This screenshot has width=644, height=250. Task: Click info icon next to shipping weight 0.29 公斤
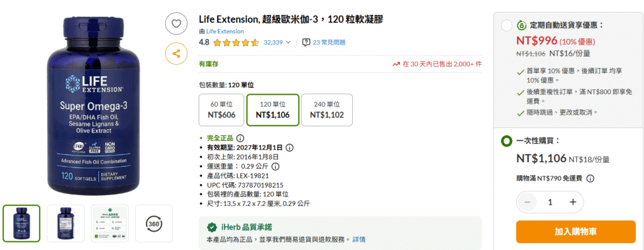[x=275, y=166]
